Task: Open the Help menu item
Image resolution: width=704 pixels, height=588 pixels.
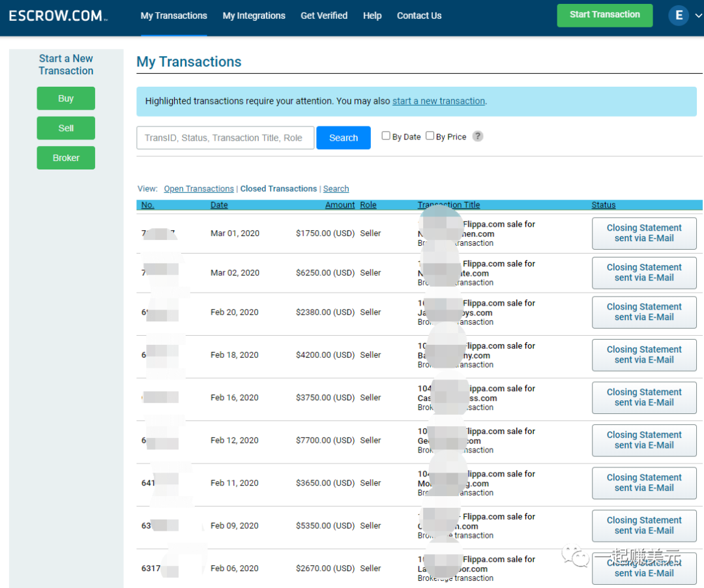Action: tap(372, 16)
